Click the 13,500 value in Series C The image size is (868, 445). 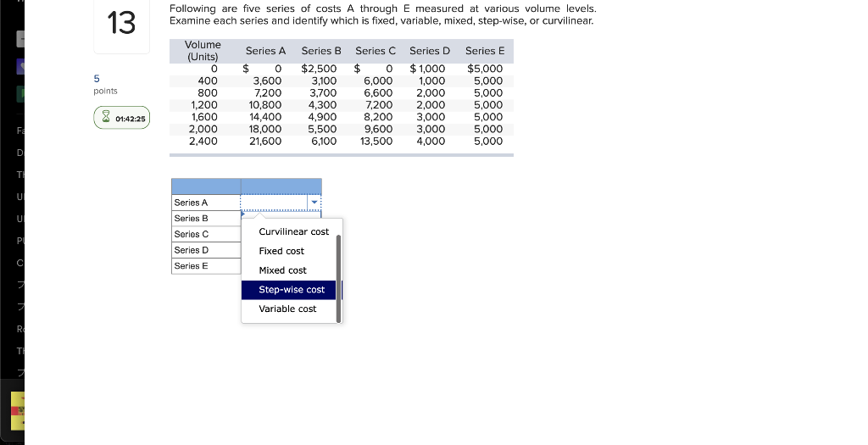coord(376,142)
